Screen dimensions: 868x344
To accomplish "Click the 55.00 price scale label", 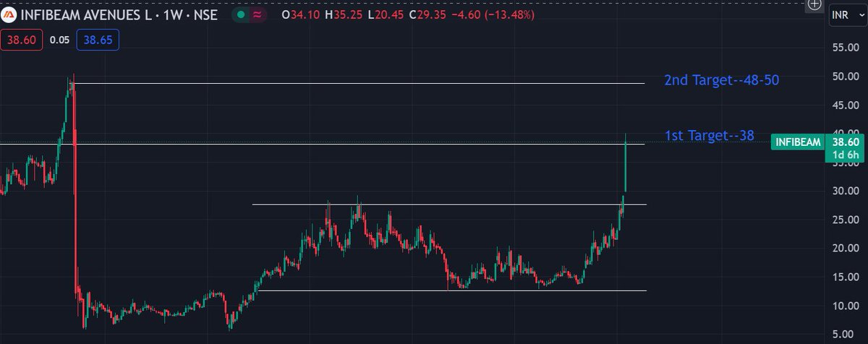I will [x=847, y=48].
